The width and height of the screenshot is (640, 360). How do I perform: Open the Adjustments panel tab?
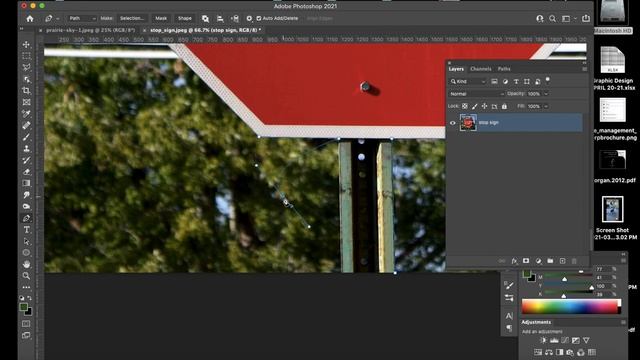(x=536, y=322)
